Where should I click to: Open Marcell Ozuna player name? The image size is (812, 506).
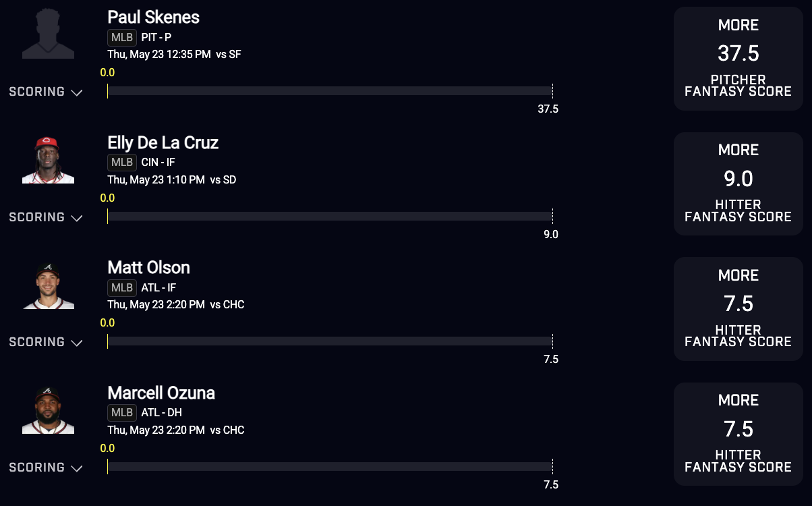click(161, 393)
